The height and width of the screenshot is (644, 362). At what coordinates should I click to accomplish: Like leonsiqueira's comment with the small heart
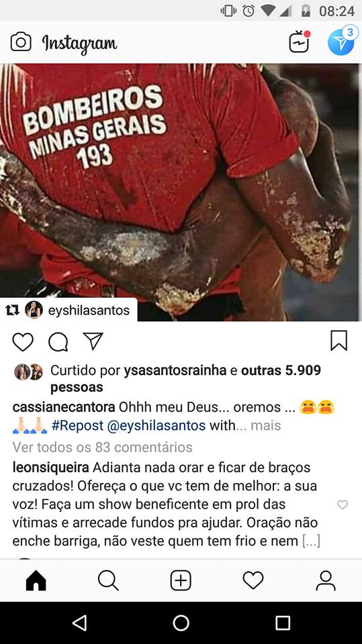pyautogui.click(x=343, y=504)
